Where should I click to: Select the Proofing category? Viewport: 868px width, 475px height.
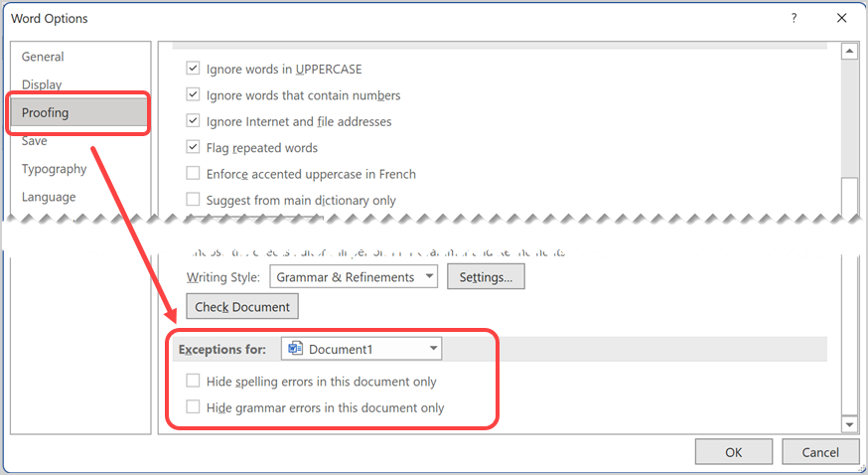pyautogui.click(x=46, y=112)
